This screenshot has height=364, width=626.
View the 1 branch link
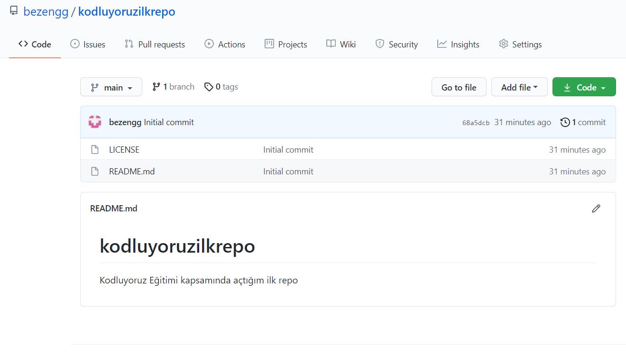click(173, 87)
